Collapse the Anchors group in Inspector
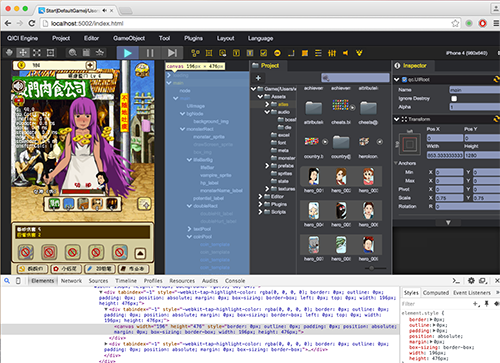Viewport: 500px width, 363px height. 396,163
